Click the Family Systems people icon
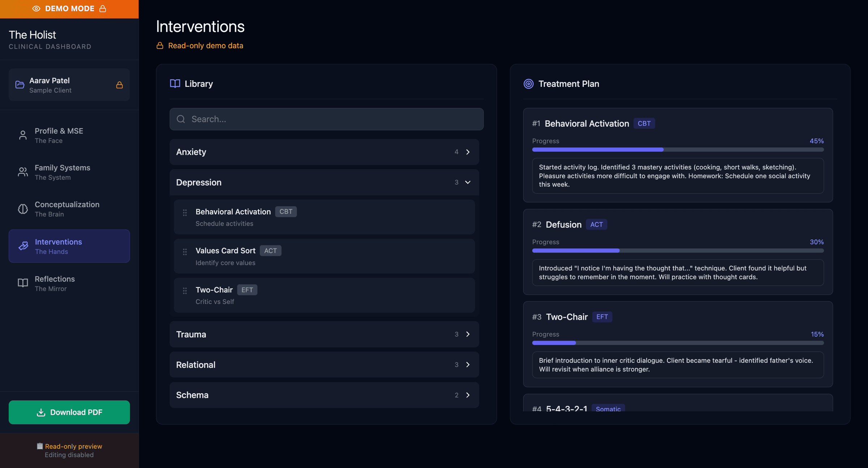868x468 pixels. click(x=23, y=172)
